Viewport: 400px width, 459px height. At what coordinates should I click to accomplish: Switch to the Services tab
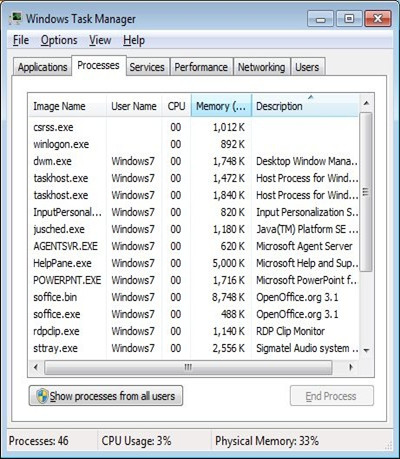point(147,67)
